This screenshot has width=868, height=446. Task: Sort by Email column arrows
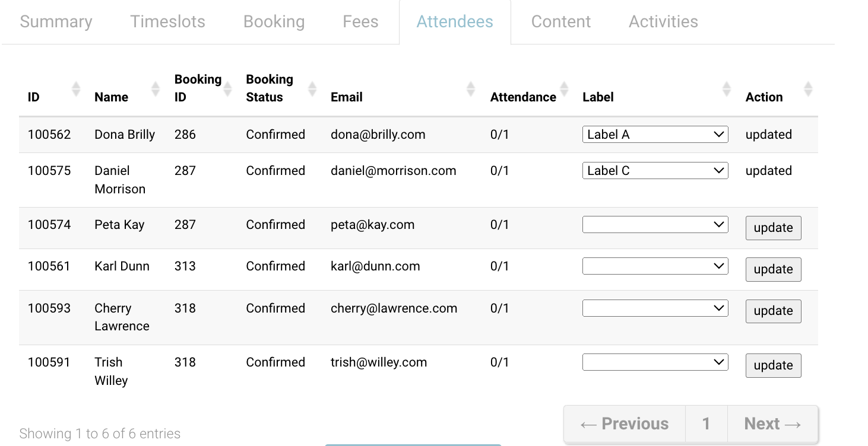(471, 90)
